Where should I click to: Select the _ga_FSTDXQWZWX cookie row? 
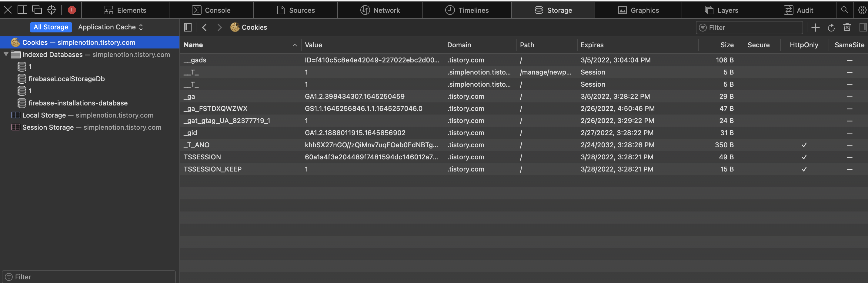tap(524, 108)
